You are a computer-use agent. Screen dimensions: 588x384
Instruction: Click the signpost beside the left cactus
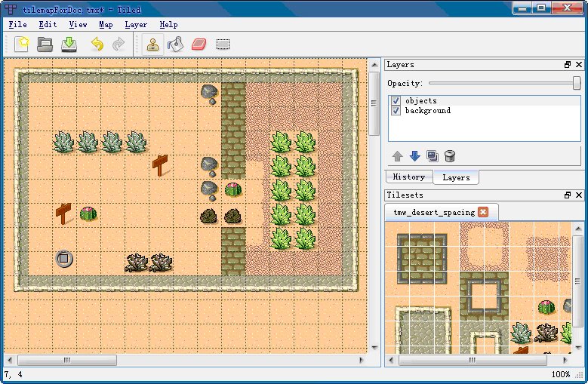pos(63,214)
